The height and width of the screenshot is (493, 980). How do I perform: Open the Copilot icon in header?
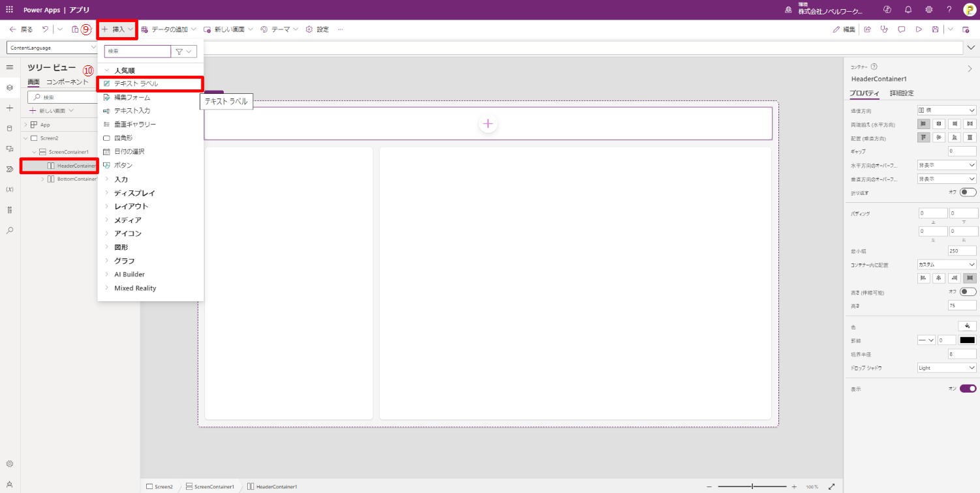[x=887, y=10]
